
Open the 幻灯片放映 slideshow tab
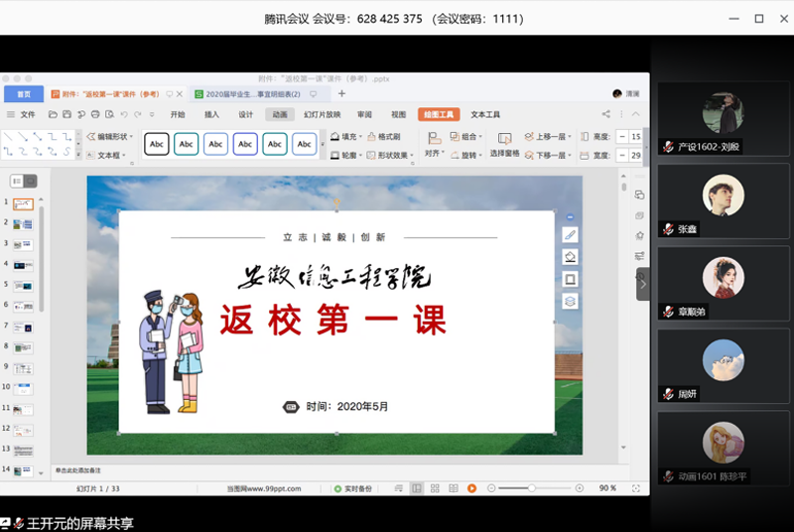pos(323,114)
